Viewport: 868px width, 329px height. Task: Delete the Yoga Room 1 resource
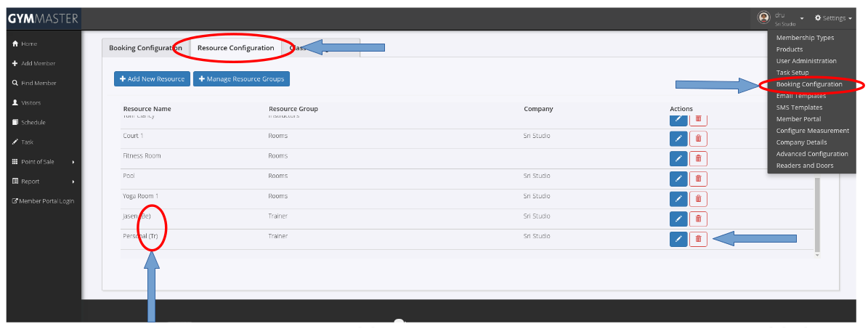coord(698,198)
